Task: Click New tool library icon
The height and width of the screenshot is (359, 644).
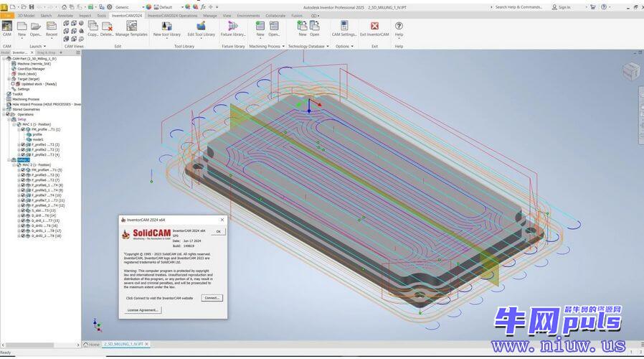Action: point(167,29)
